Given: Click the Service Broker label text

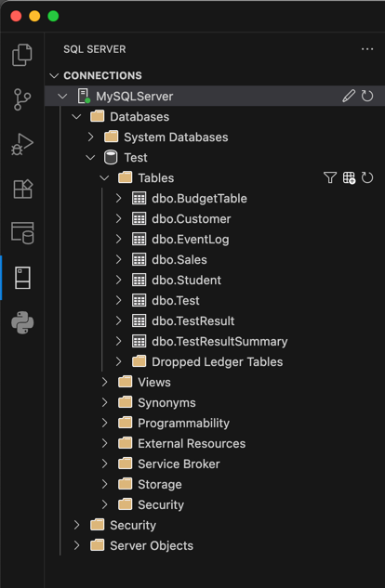Looking at the screenshot, I should tap(179, 464).
